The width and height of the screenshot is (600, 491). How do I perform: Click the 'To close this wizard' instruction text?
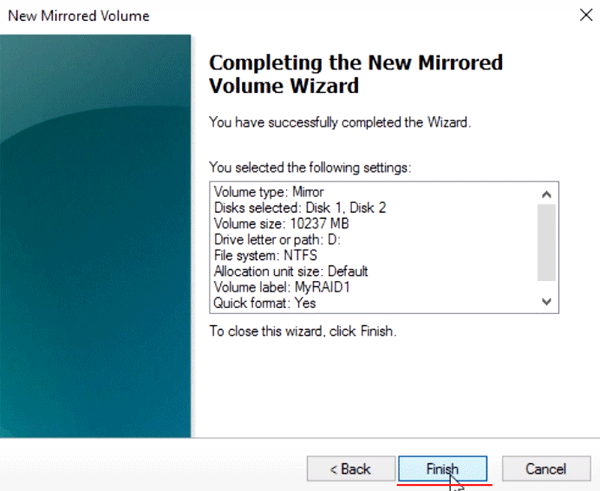coord(303,331)
